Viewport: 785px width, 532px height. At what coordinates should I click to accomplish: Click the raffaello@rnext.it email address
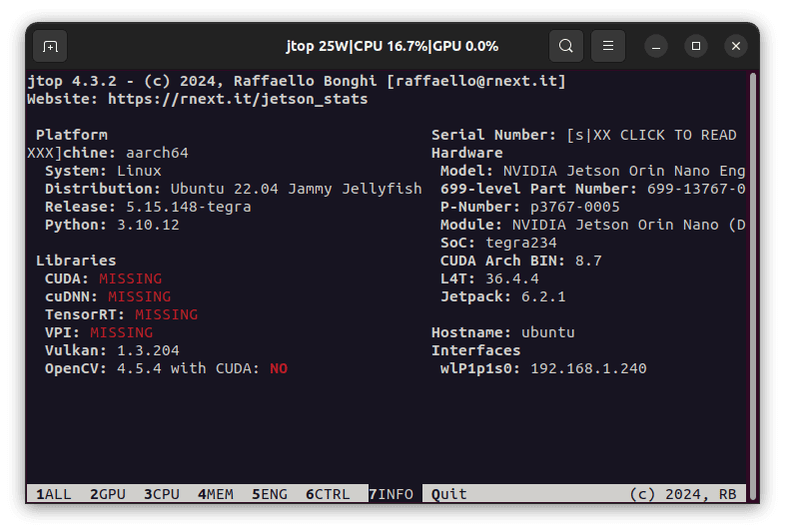point(480,81)
